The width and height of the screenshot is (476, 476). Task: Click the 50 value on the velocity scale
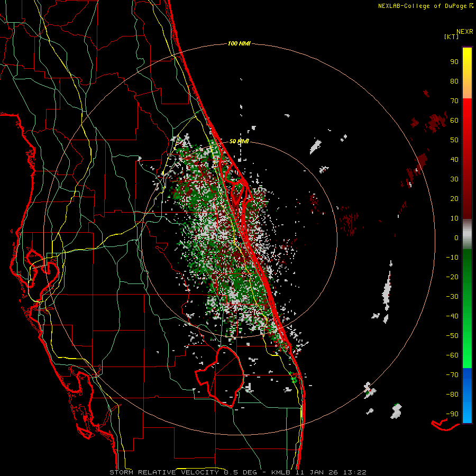coord(454,140)
